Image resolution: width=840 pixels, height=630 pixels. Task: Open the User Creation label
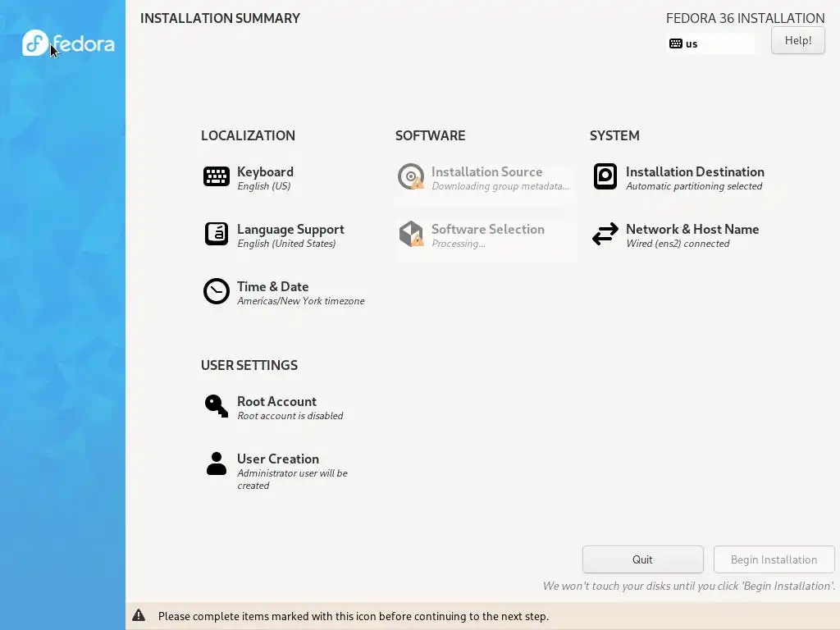278,459
